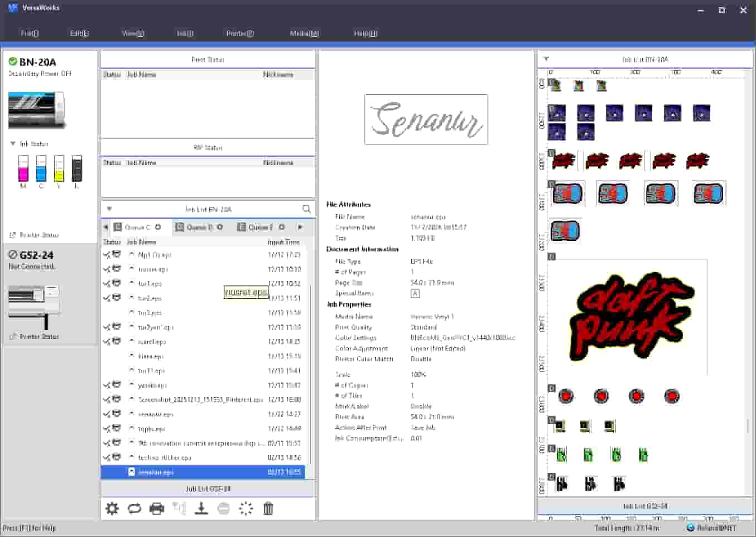The image size is (756, 537).
Task: Open Queue E settings gear
Action: pyautogui.click(x=282, y=227)
